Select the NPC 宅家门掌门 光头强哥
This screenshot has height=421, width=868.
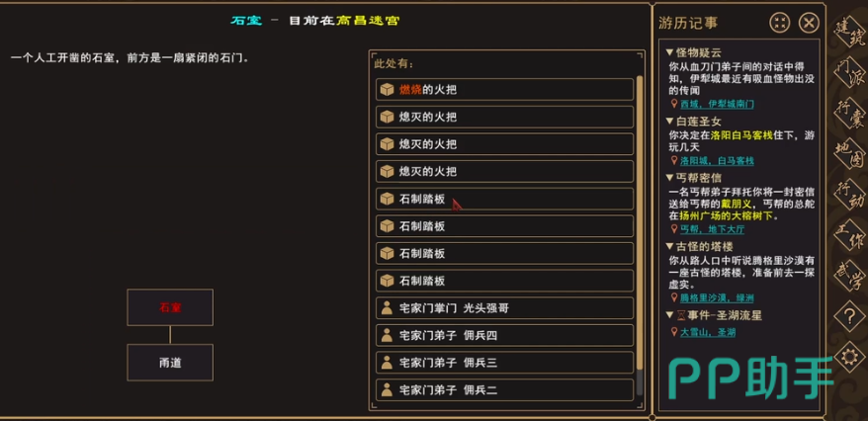[x=505, y=308]
